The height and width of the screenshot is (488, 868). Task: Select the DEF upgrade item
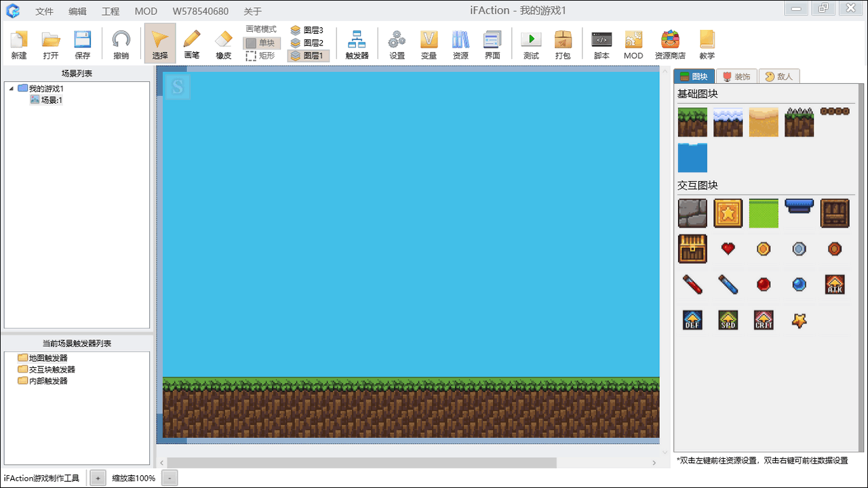click(692, 320)
